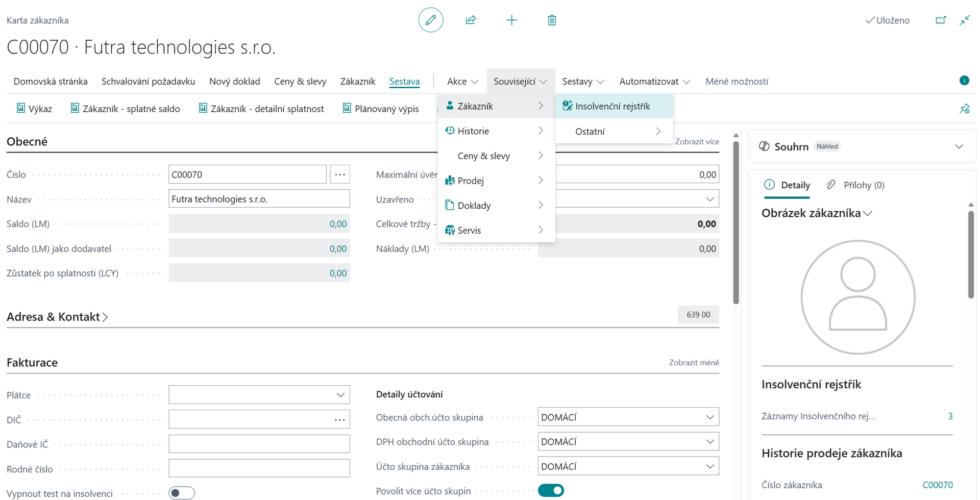Click the green info circle icon

[964, 81]
